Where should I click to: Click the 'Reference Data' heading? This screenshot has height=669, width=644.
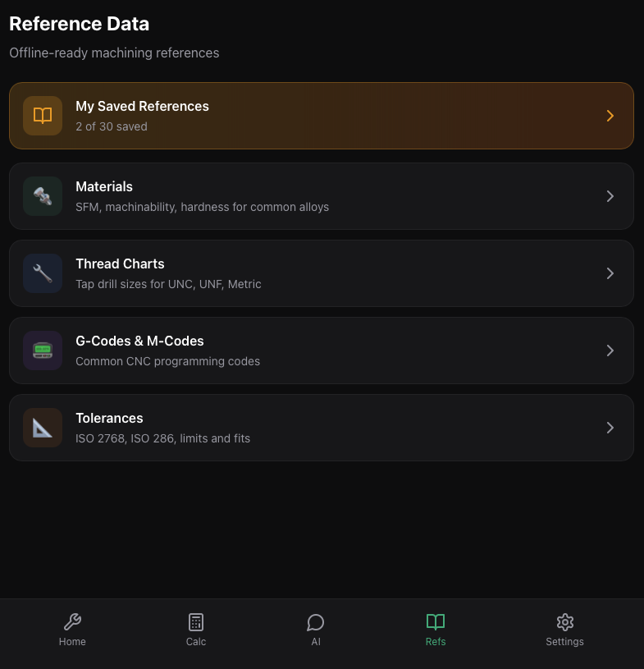click(x=80, y=24)
